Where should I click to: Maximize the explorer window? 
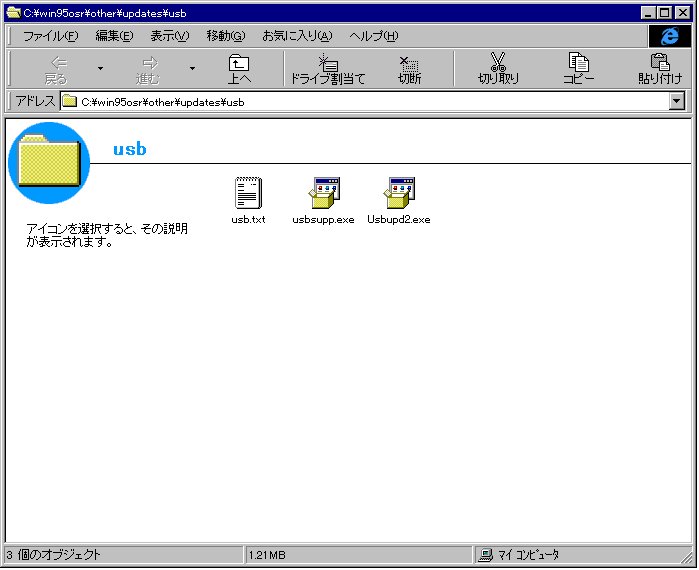[664, 12]
